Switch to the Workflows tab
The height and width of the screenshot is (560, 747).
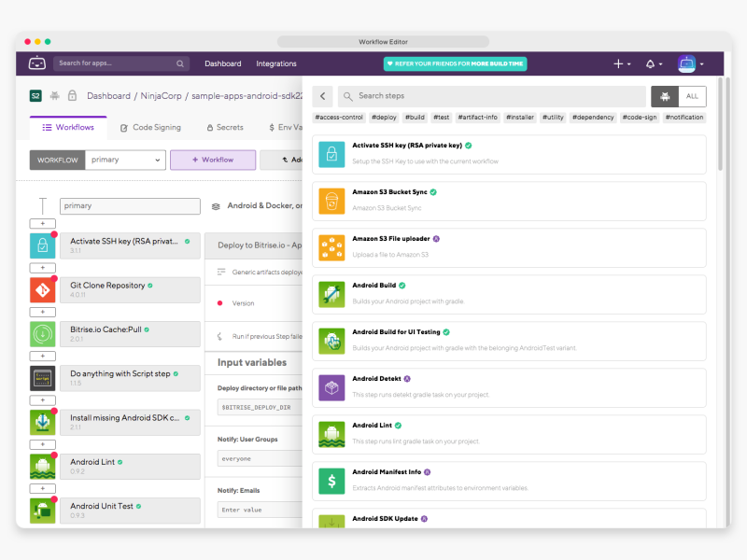pos(68,128)
